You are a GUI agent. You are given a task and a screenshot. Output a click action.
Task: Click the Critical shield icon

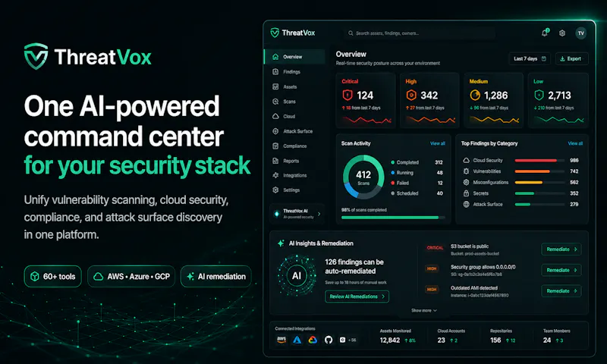348,95
